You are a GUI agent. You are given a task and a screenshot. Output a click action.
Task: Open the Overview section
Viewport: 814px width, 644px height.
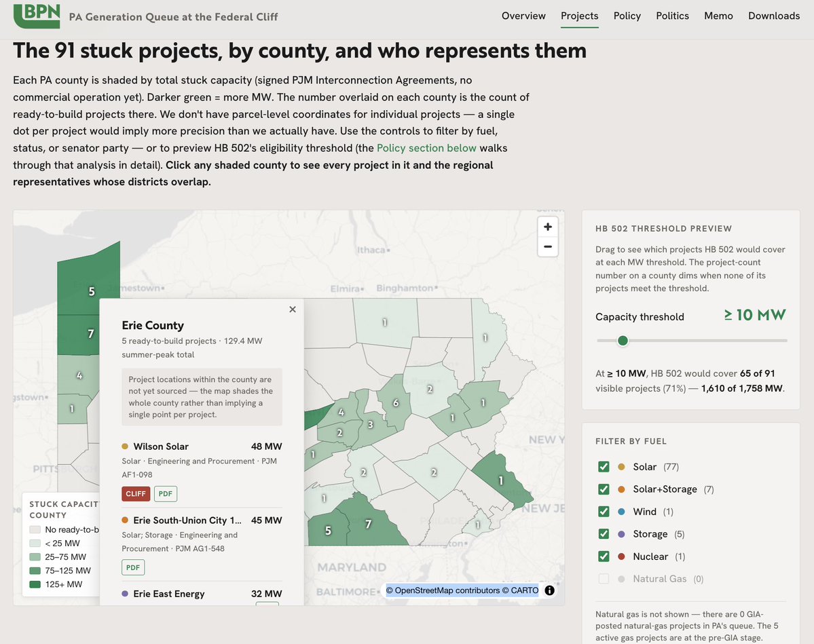[x=523, y=16]
